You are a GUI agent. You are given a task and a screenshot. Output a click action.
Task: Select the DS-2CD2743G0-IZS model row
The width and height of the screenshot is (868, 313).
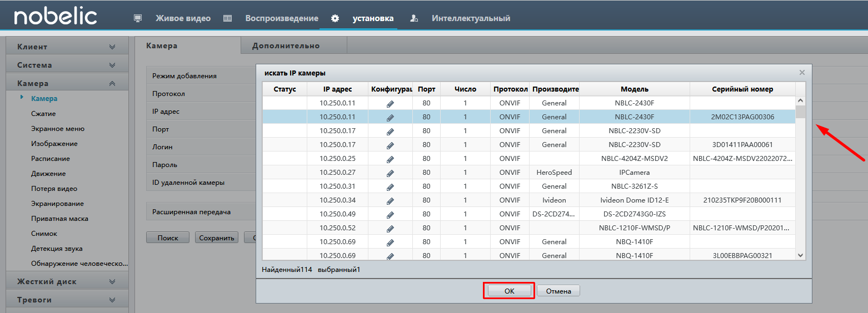[x=529, y=214]
